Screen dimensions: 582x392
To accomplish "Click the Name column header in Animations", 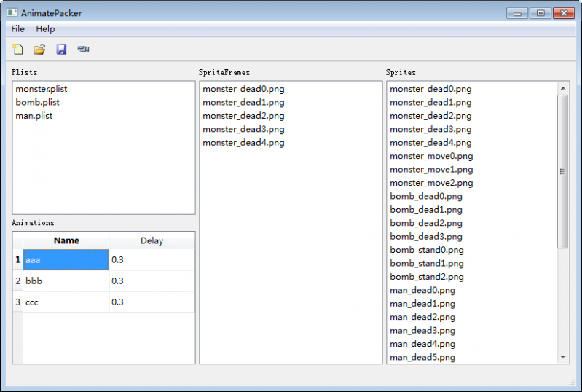I will 66,240.
